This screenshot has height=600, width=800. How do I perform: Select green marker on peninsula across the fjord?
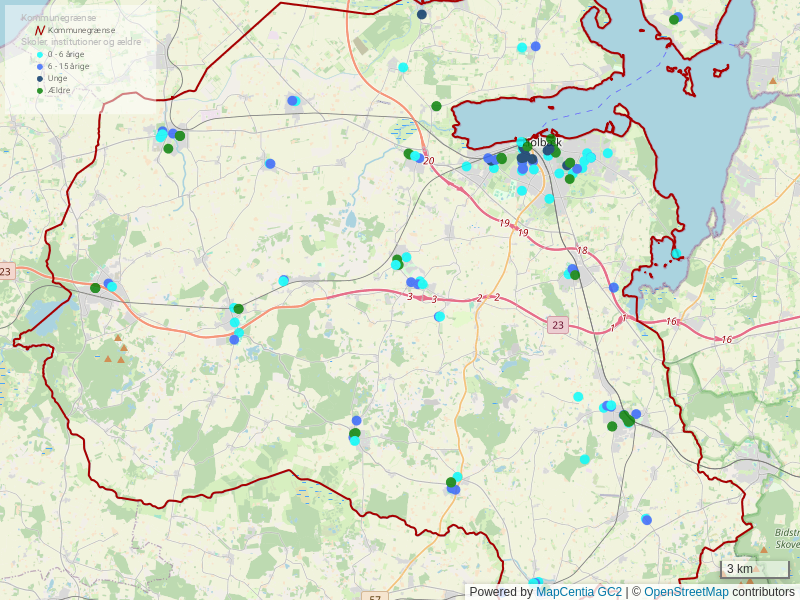click(674, 20)
